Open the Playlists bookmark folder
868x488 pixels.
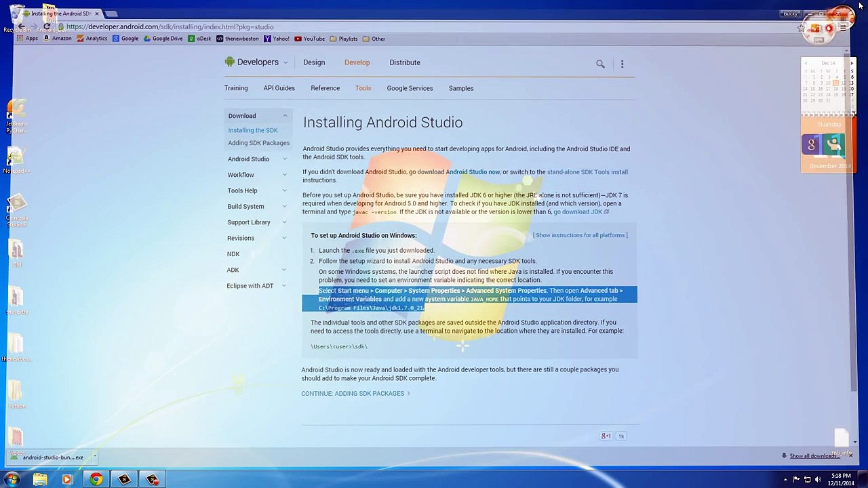(x=344, y=39)
